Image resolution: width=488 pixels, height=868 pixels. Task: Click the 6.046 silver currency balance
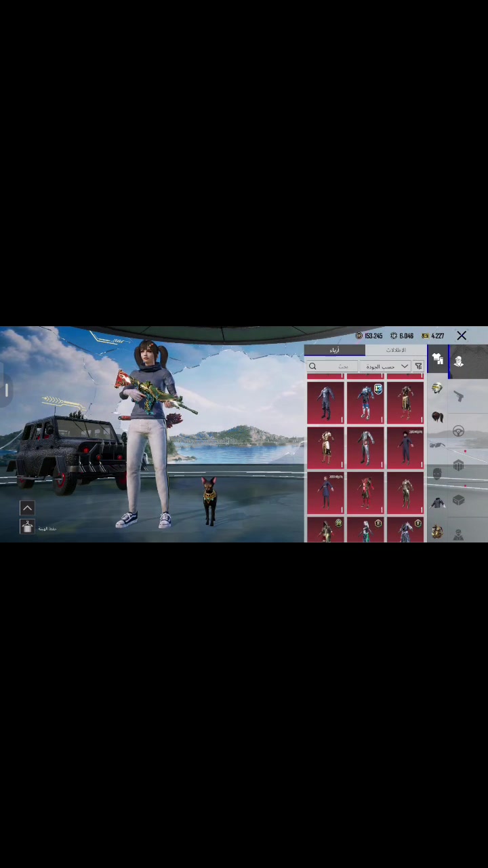click(x=402, y=336)
